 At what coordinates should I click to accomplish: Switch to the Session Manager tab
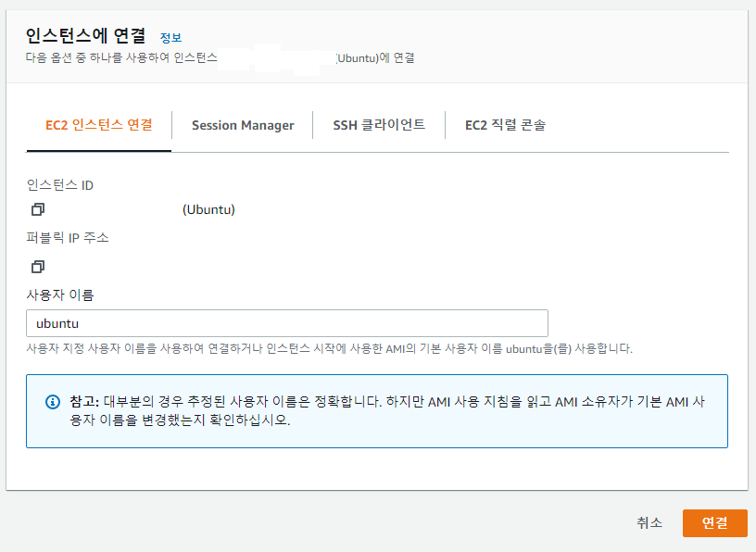(x=243, y=124)
